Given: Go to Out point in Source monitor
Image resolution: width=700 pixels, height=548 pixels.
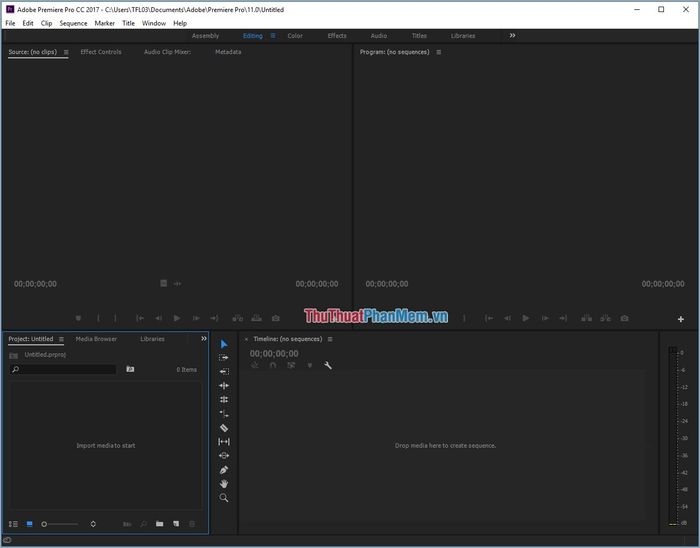Looking at the screenshot, I should (214, 318).
